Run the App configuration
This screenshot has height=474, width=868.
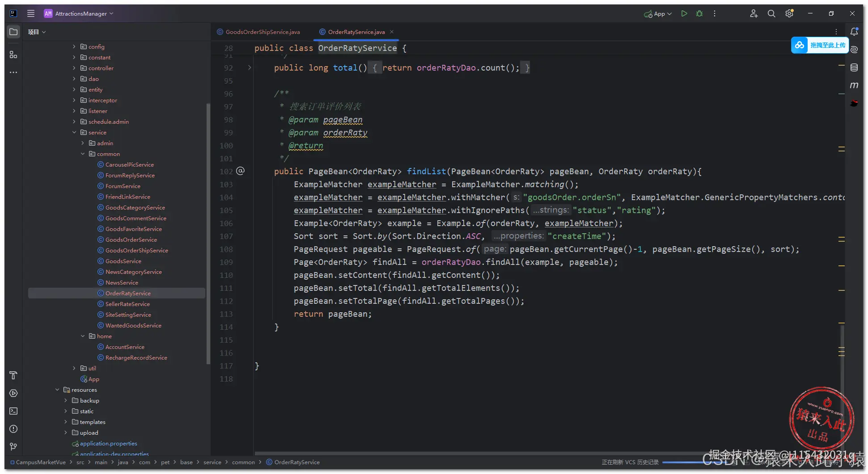[684, 13]
